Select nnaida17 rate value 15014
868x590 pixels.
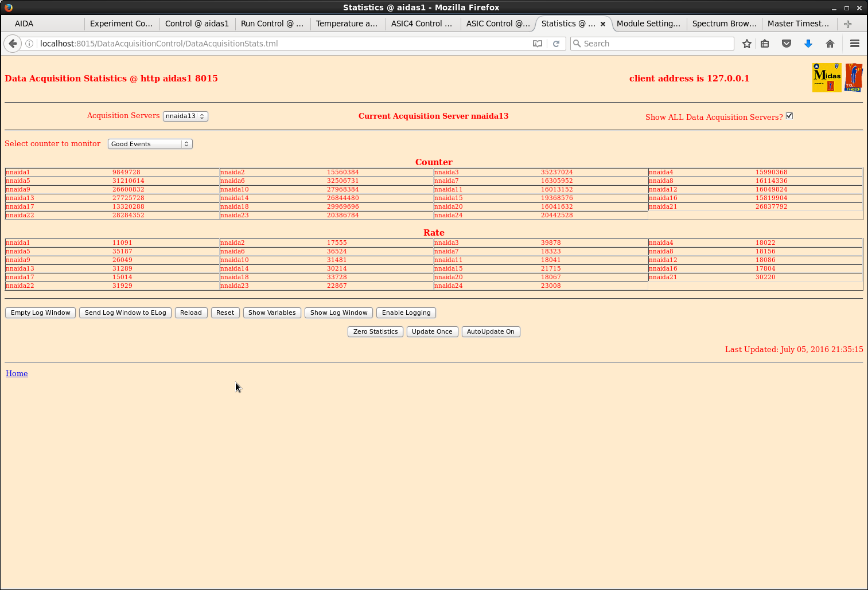pyautogui.click(x=122, y=277)
